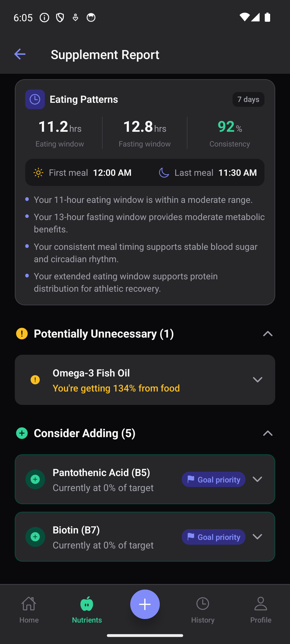Tap the sun icon next to First meal
This screenshot has width=290, height=644.
pos(38,173)
